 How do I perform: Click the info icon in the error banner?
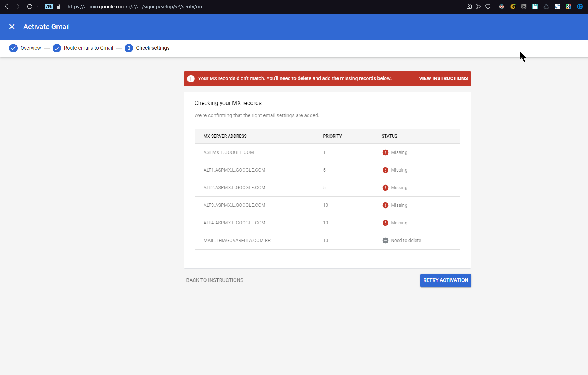pos(191,79)
